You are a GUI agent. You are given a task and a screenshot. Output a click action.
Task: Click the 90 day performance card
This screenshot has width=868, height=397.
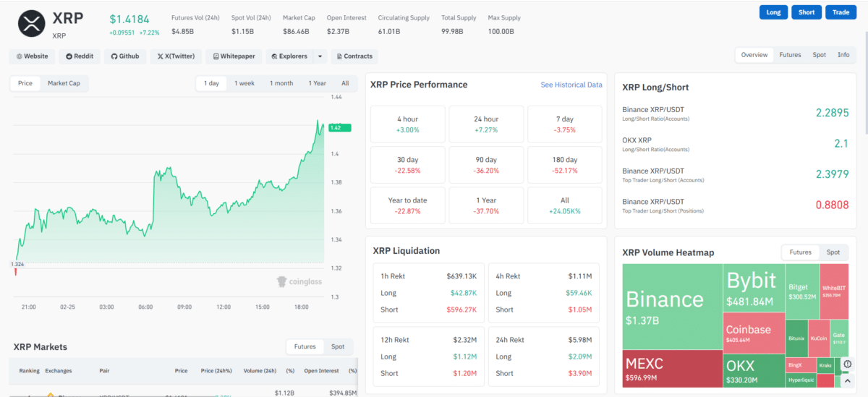(x=486, y=164)
